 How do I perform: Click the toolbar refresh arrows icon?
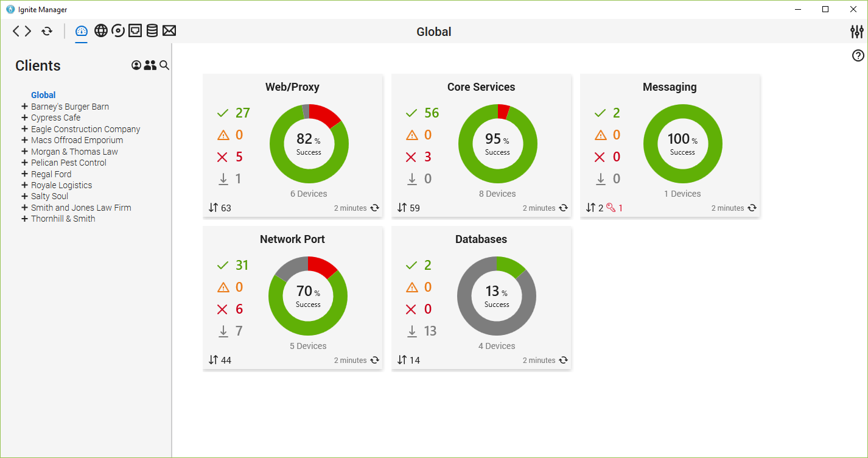point(47,31)
